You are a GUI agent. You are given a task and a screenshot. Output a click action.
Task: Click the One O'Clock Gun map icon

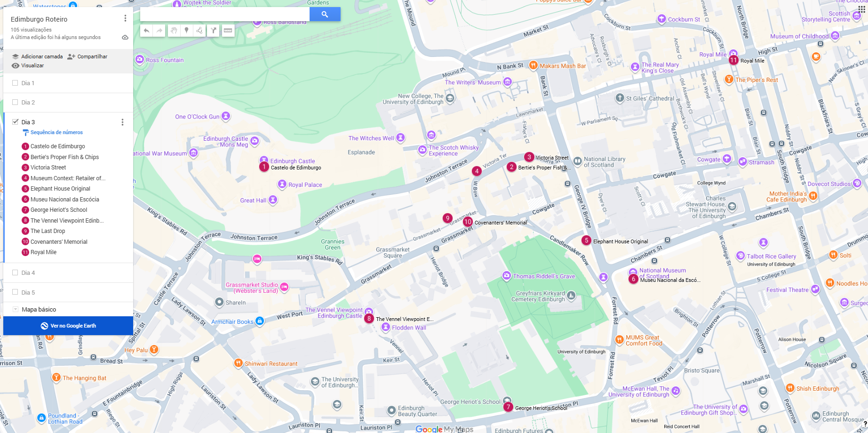coord(226,116)
